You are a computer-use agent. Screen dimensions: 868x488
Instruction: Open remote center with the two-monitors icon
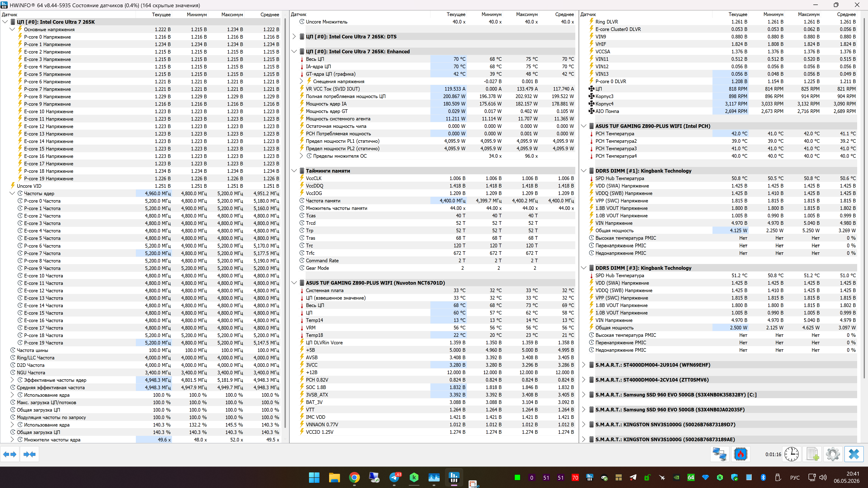pos(720,454)
